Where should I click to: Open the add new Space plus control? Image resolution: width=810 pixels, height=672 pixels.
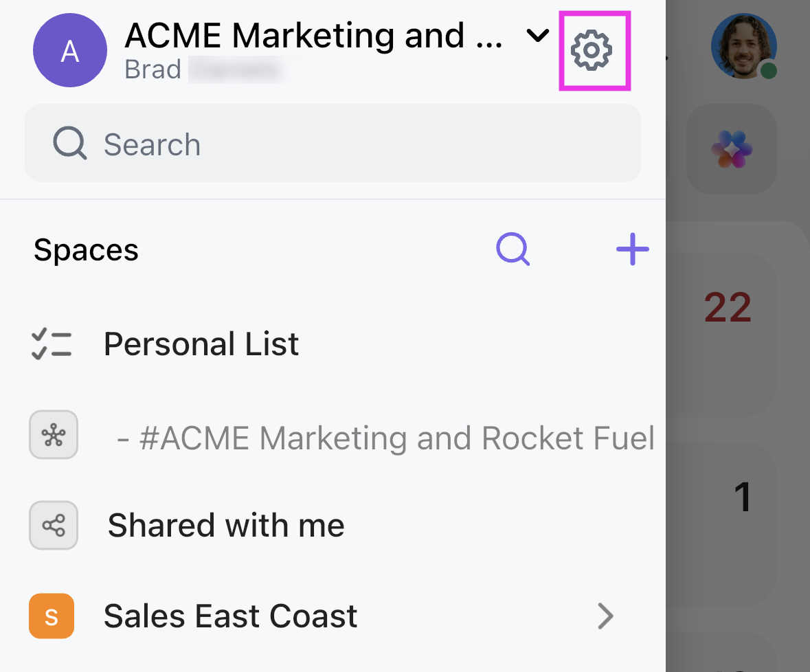[x=632, y=249]
